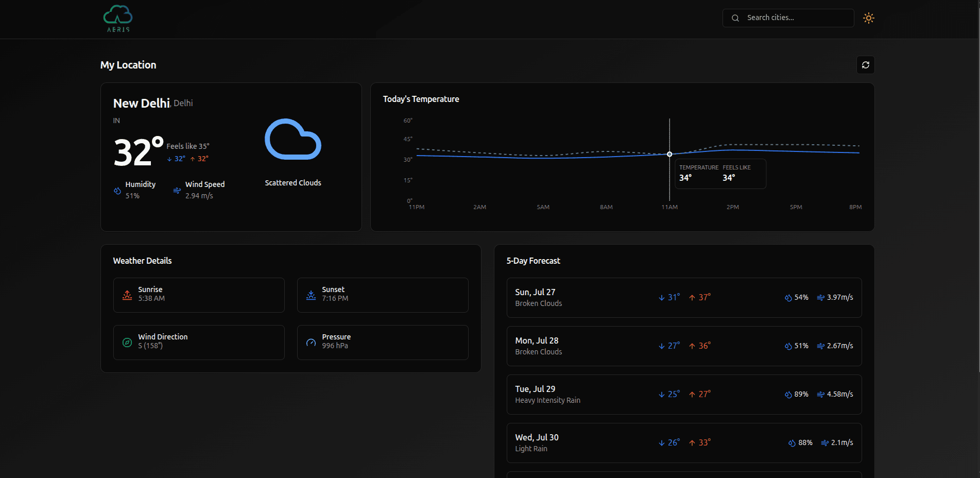This screenshot has height=478, width=980.
Task: Click the Today's Temperature heading
Action: pos(421,99)
